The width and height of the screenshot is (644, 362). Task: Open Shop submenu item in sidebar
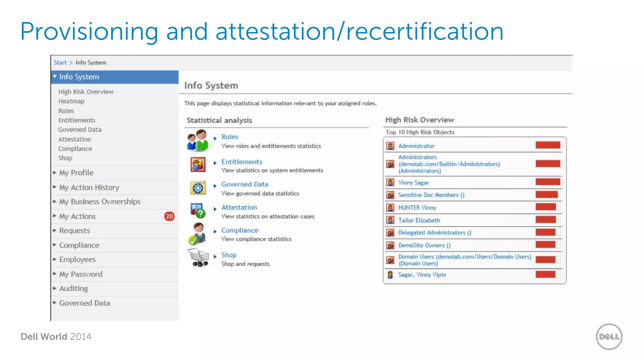pos(65,158)
